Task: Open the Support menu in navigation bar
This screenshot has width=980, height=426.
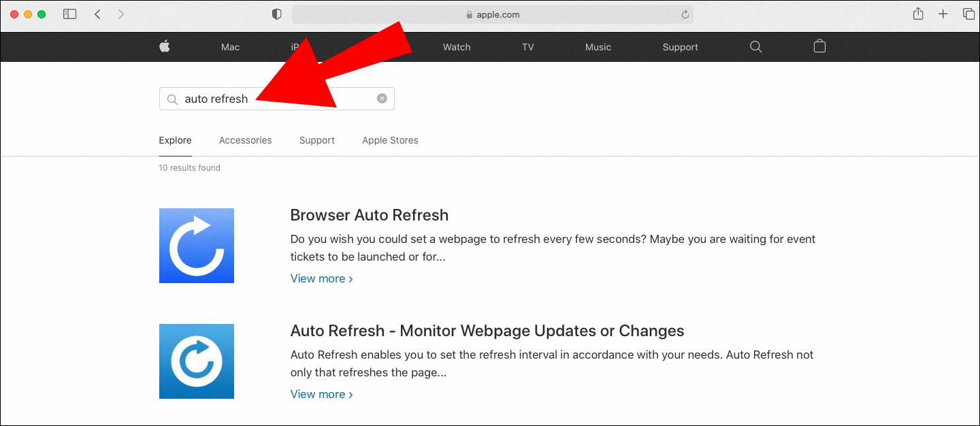Action: [681, 47]
